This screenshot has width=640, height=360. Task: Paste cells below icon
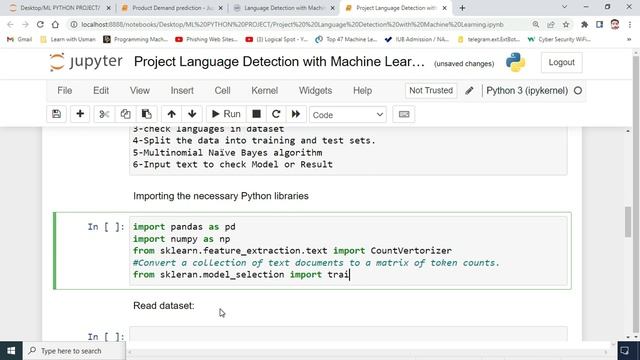[x=147, y=114]
